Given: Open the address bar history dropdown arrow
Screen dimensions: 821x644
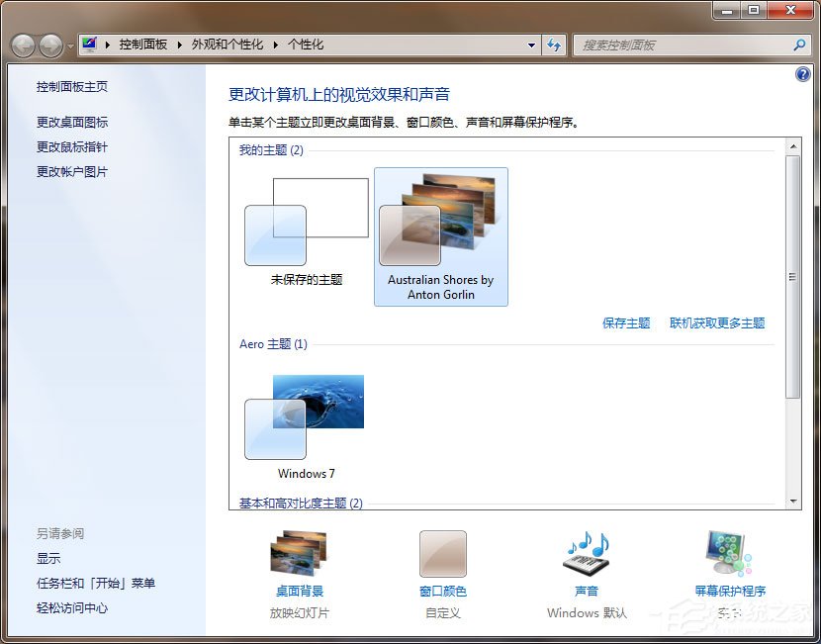Looking at the screenshot, I should (531, 45).
